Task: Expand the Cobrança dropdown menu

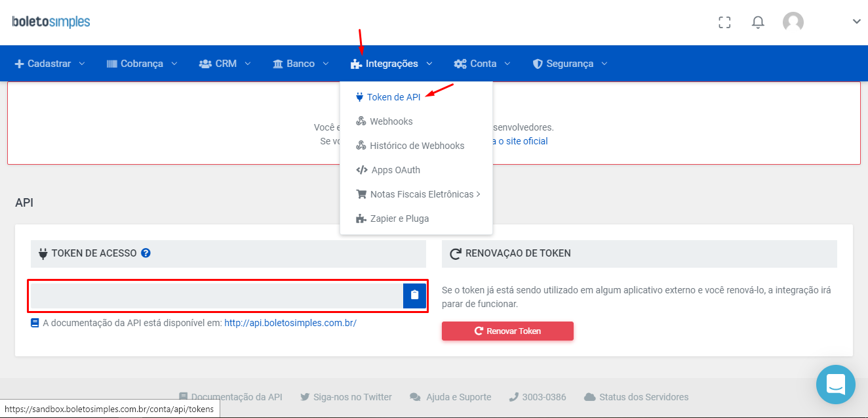Action: tap(142, 64)
